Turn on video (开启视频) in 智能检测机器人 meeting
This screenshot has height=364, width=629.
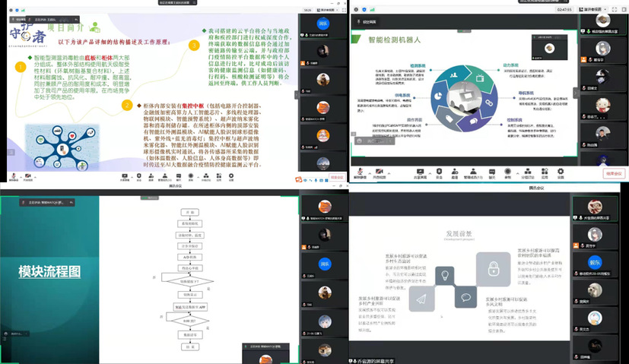(x=378, y=174)
